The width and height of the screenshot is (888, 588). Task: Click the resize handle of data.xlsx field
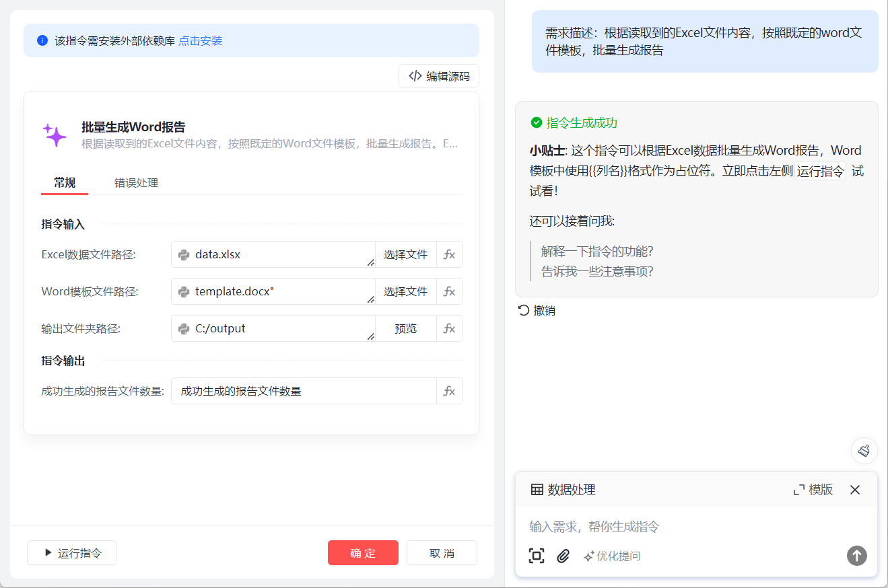(x=371, y=262)
